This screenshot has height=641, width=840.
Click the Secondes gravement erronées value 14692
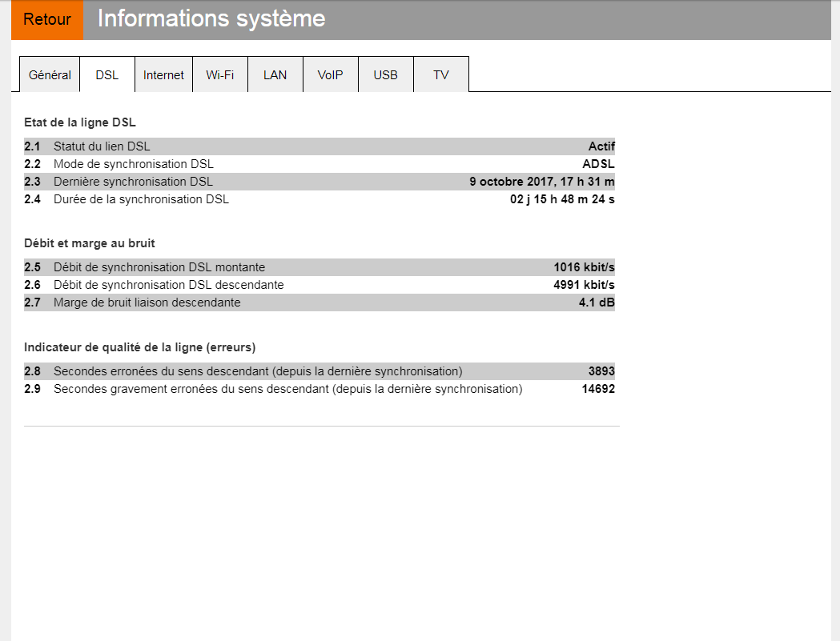click(x=597, y=389)
